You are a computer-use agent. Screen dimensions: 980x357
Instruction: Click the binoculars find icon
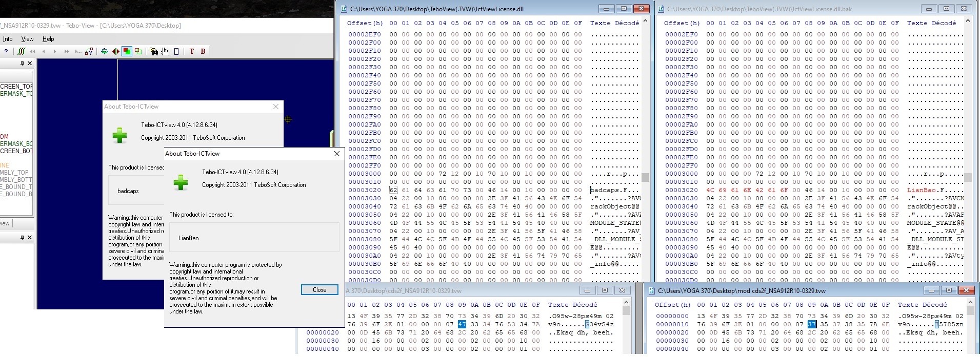click(x=153, y=51)
